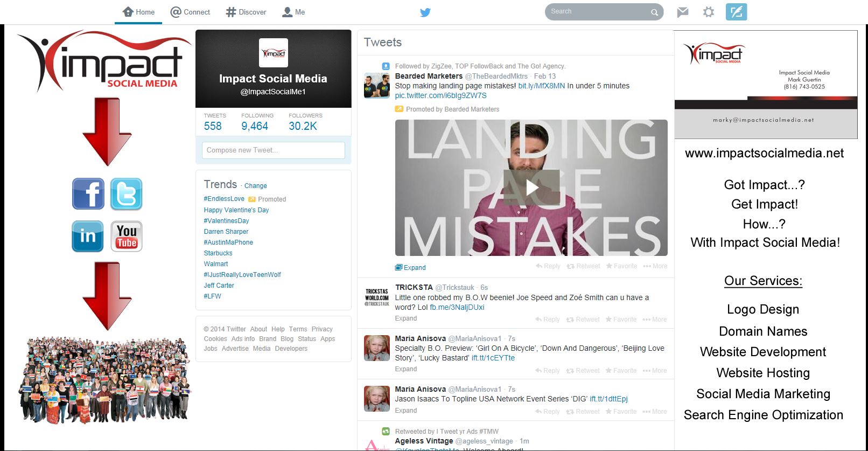This screenshot has height=451, width=868.
Task: Open the Direct Messages envelope icon
Action: (x=683, y=12)
